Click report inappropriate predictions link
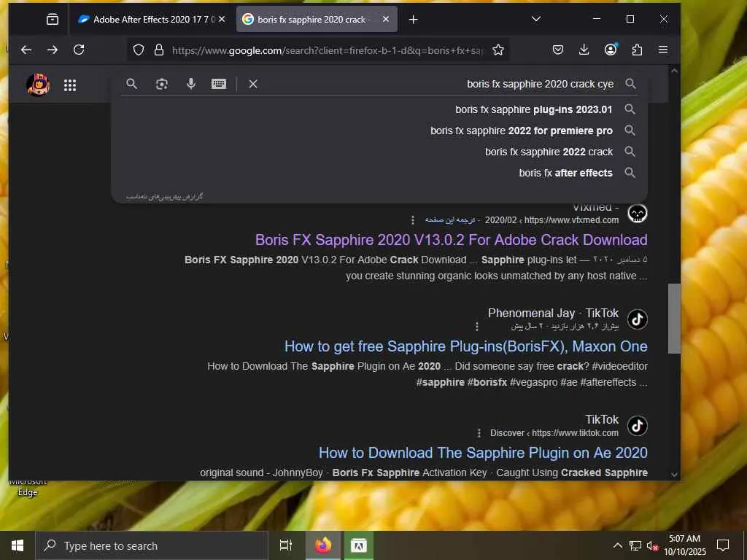747x560 pixels. click(164, 196)
